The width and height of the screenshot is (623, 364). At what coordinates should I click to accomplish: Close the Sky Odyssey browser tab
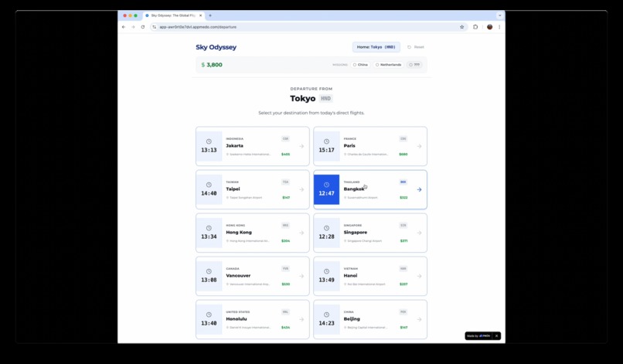pyautogui.click(x=201, y=15)
